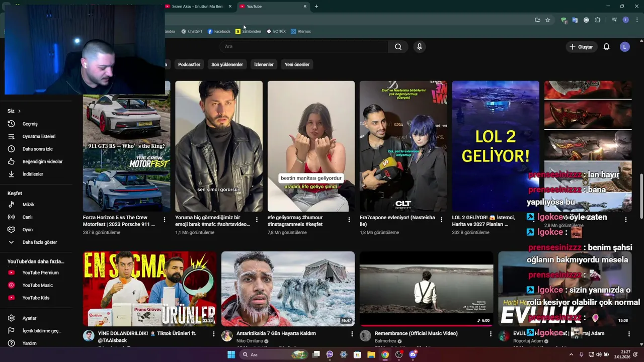Open BOTRİX bookmark

pos(276,31)
